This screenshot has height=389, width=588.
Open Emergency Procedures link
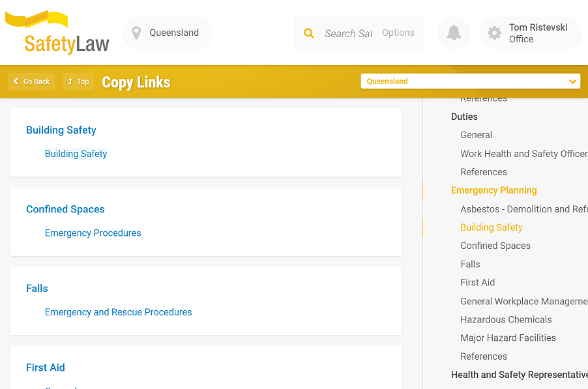93,233
